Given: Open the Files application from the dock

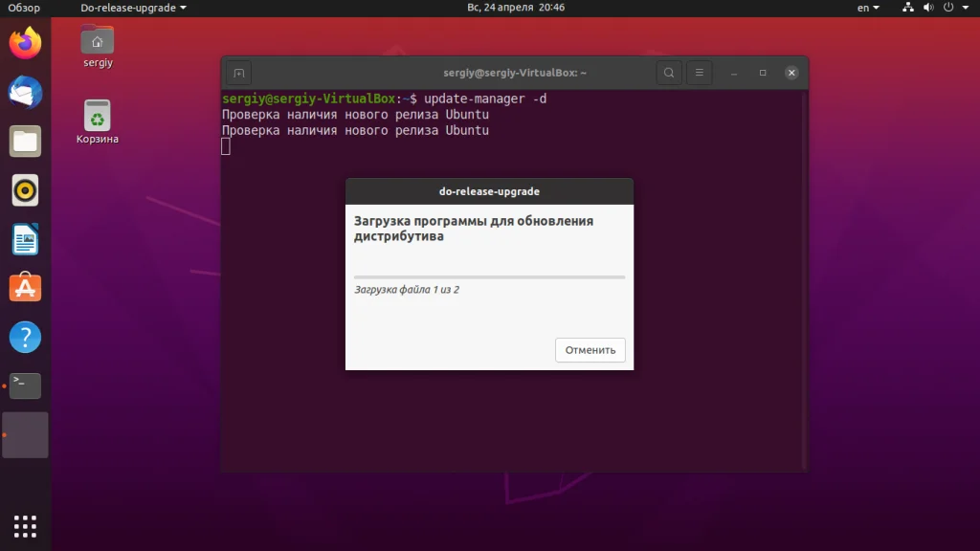Looking at the screenshot, I should (x=24, y=142).
